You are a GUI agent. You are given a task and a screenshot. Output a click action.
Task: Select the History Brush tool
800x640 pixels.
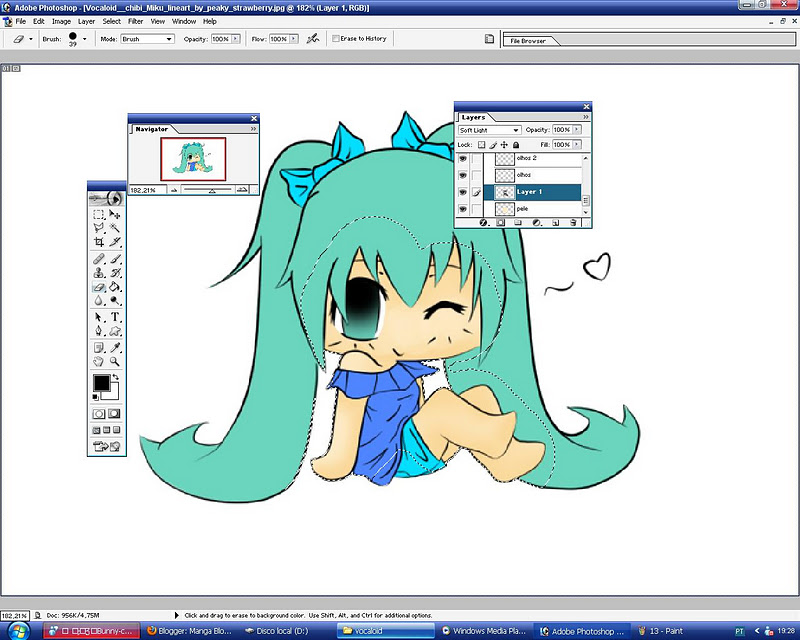[115, 273]
